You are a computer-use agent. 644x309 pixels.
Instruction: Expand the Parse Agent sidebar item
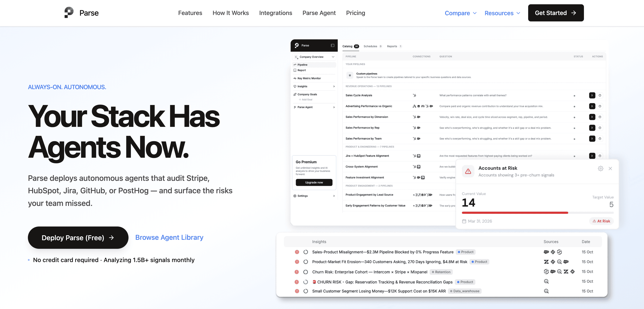(334, 107)
